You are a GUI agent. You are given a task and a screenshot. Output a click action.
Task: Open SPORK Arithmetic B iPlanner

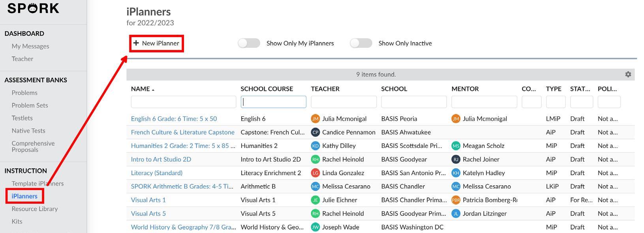182,186
